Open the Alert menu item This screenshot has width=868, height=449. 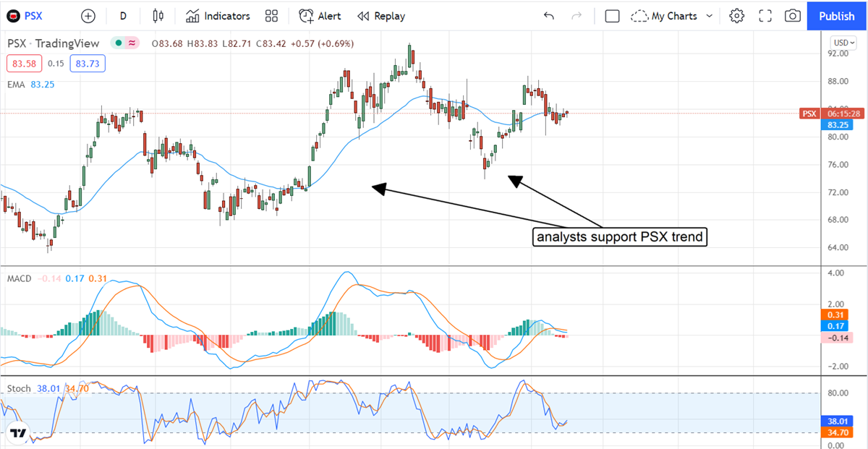pos(320,16)
